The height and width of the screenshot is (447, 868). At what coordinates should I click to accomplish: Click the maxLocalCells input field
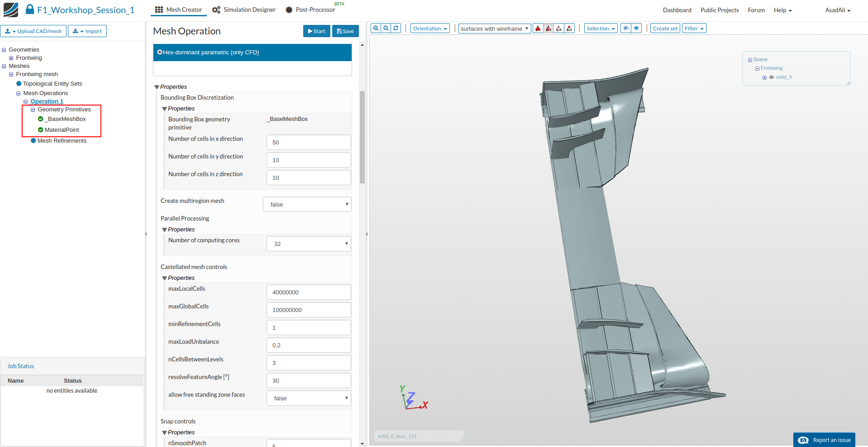click(x=309, y=293)
